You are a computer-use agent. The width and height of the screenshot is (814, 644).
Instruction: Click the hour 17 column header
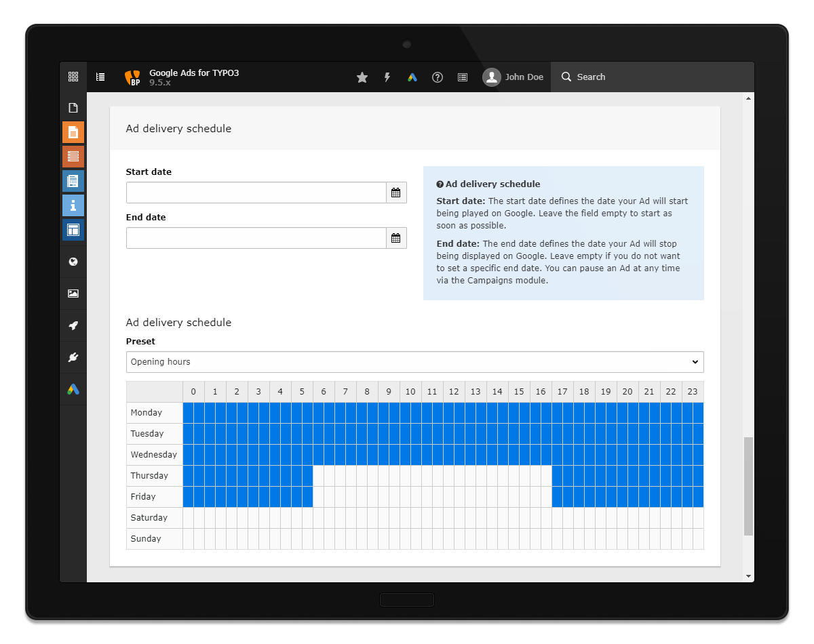563,392
